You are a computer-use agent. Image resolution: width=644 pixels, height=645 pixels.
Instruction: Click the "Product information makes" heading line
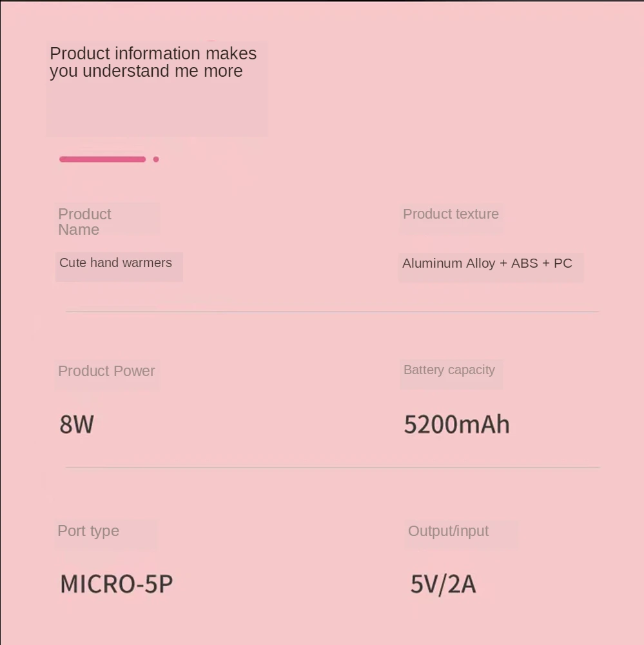tap(153, 54)
